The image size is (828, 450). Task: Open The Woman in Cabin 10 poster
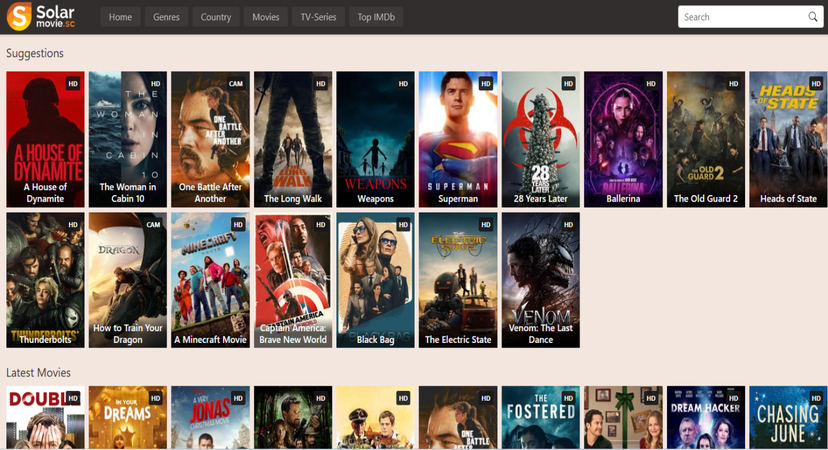[x=128, y=139]
